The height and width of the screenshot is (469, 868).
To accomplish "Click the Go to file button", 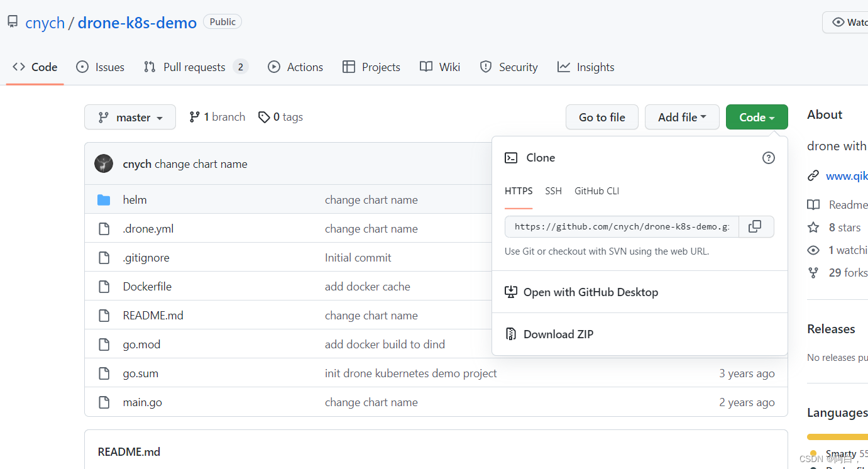I will (x=602, y=117).
